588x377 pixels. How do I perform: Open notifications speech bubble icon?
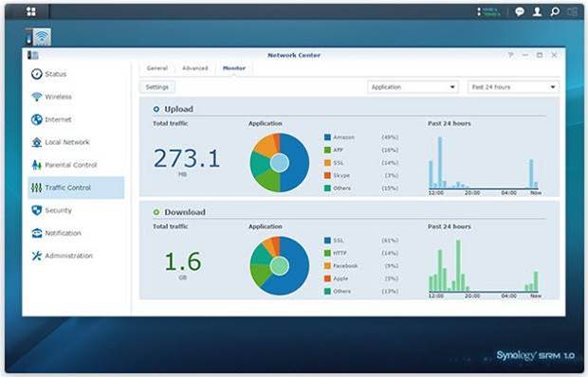click(520, 11)
